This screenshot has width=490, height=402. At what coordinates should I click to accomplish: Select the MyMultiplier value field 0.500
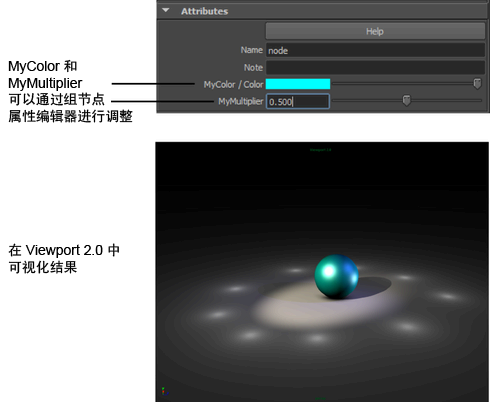(298, 101)
